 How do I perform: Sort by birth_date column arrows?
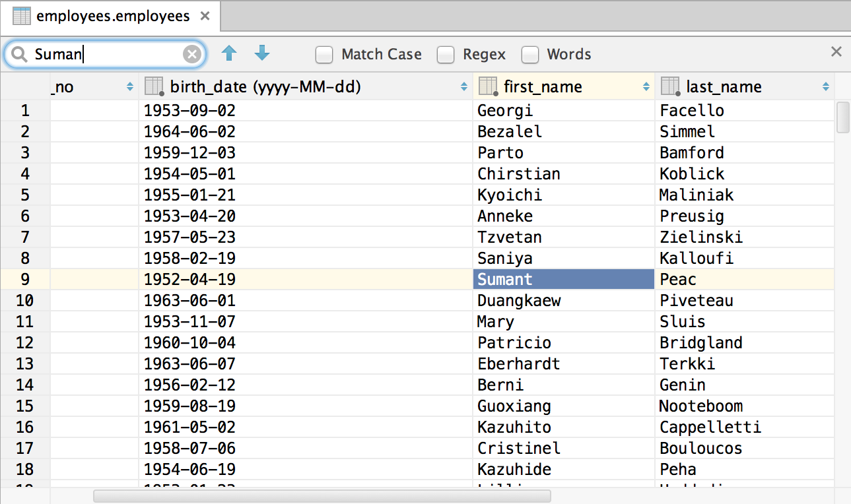[464, 86]
